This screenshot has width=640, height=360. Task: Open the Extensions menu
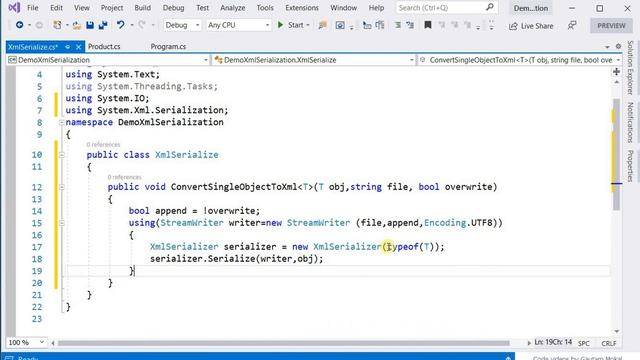[x=302, y=8]
